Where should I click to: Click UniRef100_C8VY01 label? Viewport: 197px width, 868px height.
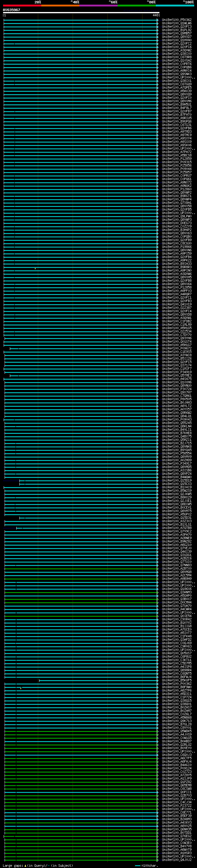pos(177,728)
